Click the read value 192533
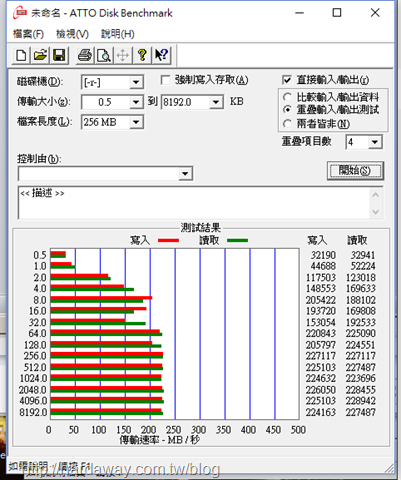Screen dimensions: 401x480 361,322
